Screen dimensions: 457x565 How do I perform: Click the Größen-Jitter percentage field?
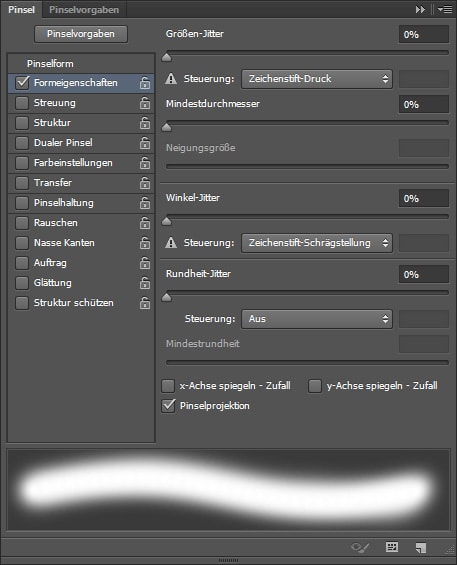point(424,35)
